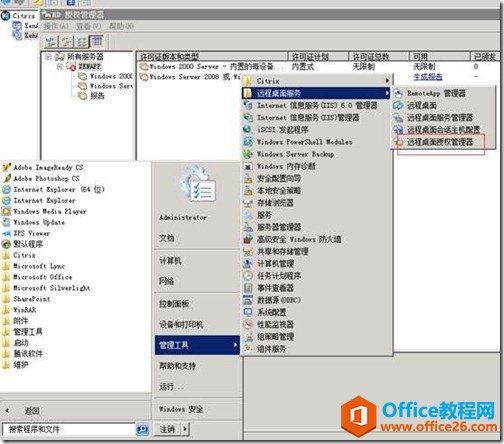504x444 pixels.
Task: Click the search magnifier icon in Start menu
Action: pos(142,429)
